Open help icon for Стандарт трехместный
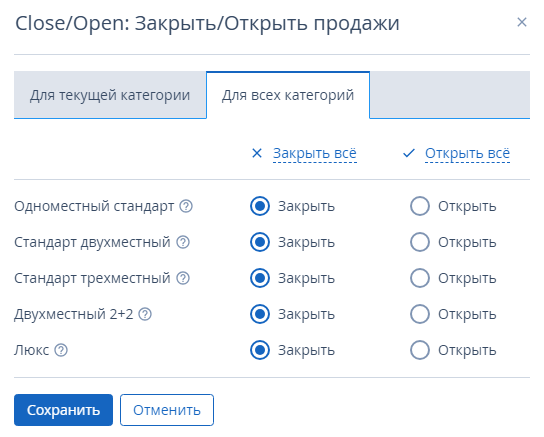 point(183,278)
